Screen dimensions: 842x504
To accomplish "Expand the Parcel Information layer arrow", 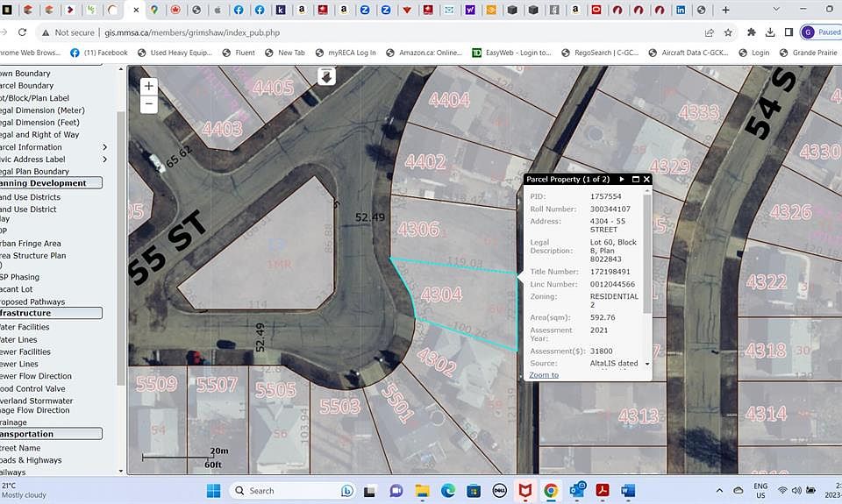I will (x=104, y=147).
